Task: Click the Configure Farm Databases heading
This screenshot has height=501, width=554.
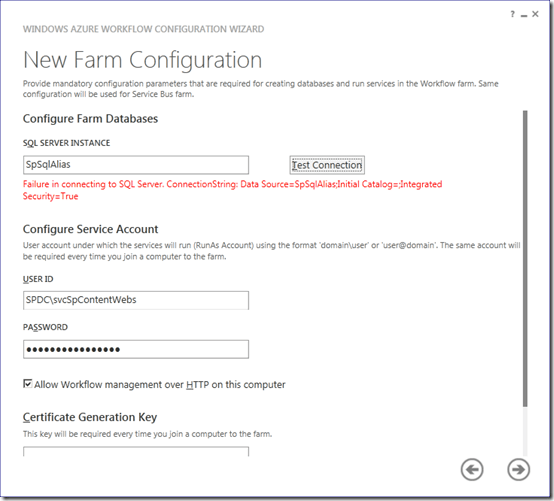Action: [x=90, y=119]
